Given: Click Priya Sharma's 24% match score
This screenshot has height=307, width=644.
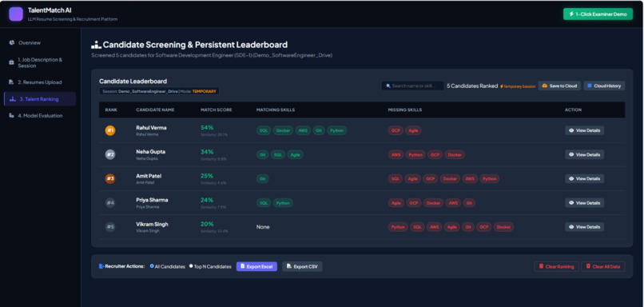Looking at the screenshot, I should [207, 200].
